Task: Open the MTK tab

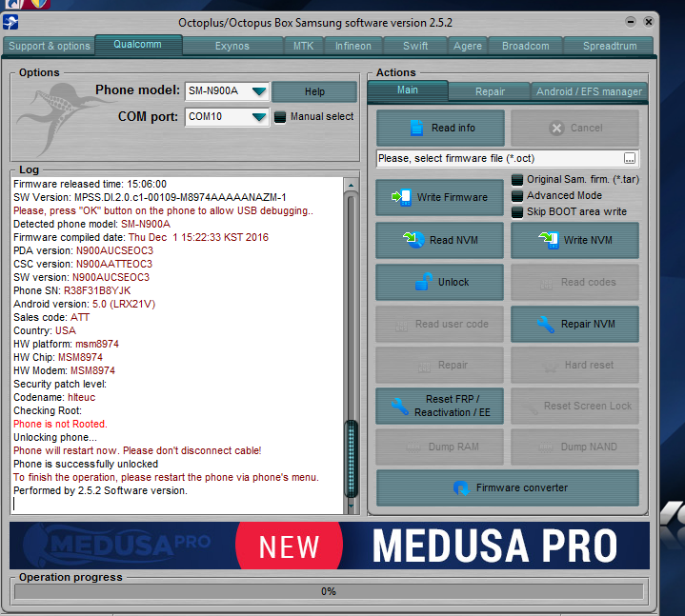Action: (x=304, y=46)
